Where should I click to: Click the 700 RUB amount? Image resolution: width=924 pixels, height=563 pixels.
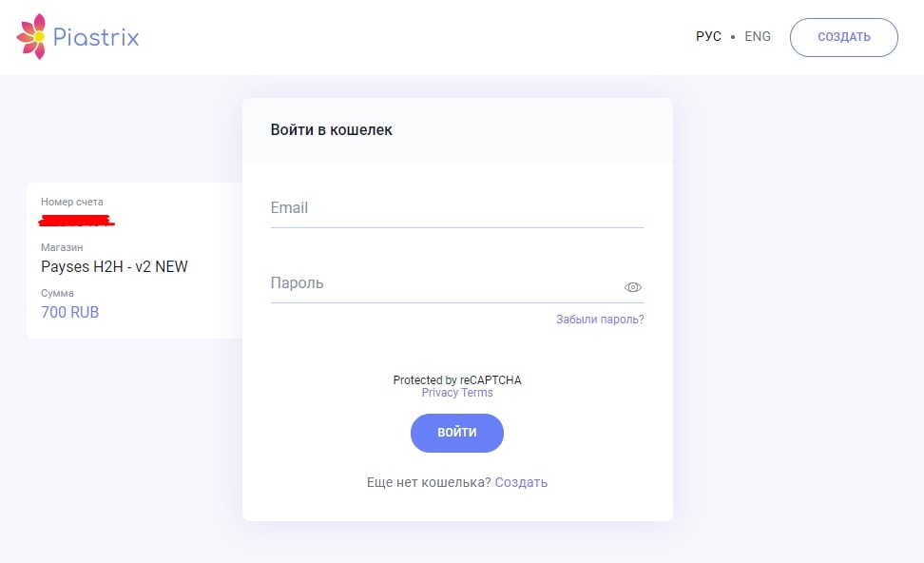(70, 312)
